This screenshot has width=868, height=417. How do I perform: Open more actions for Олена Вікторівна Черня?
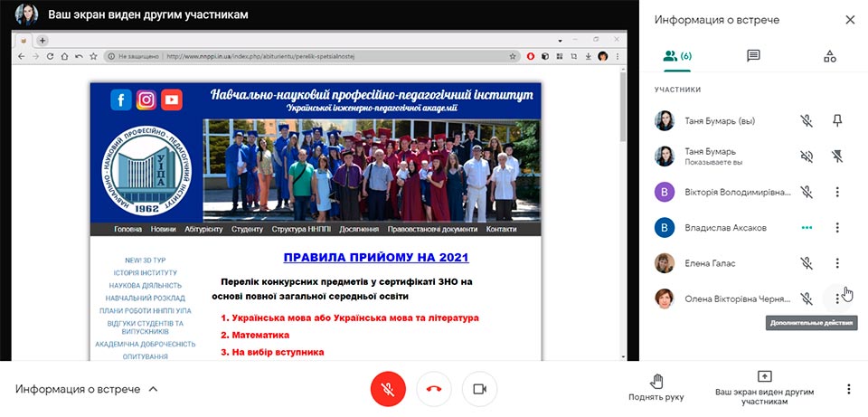point(837,299)
